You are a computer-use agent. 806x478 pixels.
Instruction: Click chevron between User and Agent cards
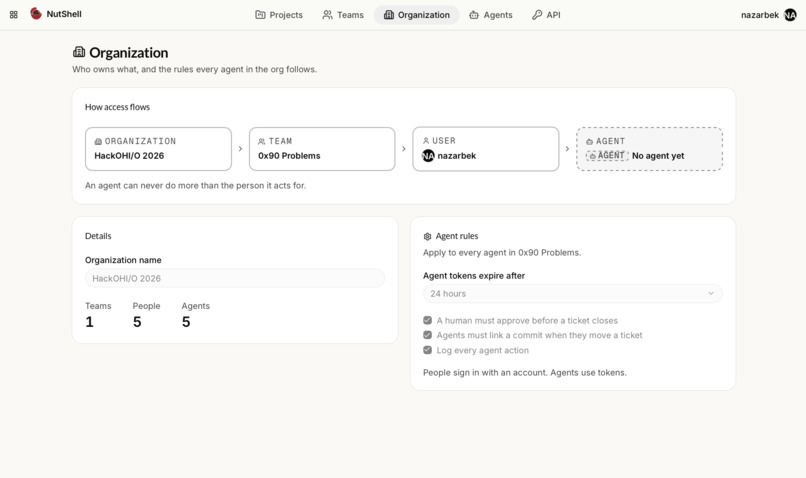point(567,149)
